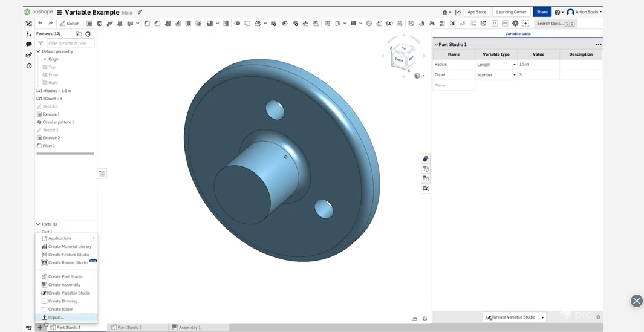Click the Undo arrow in toolbar
Image resolution: width=644 pixels, height=332 pixels.
pos(41,24)
